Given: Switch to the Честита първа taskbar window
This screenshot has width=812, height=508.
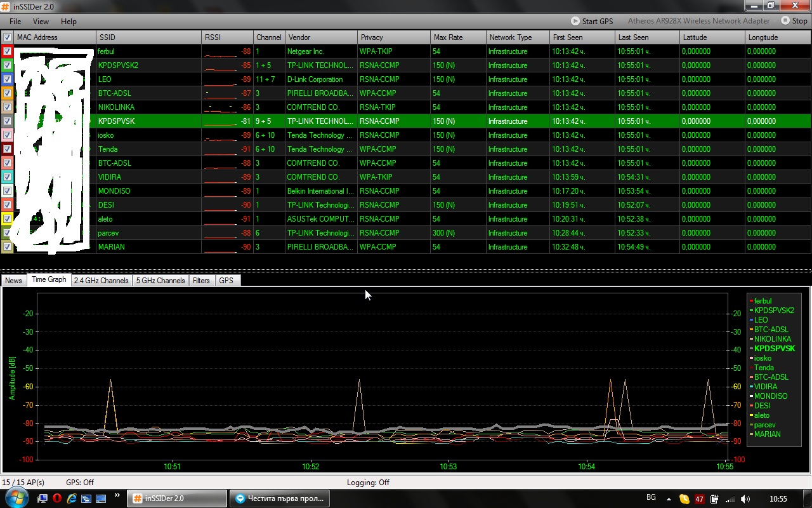Looking at the screenshot, I should (x=279, y=498).
